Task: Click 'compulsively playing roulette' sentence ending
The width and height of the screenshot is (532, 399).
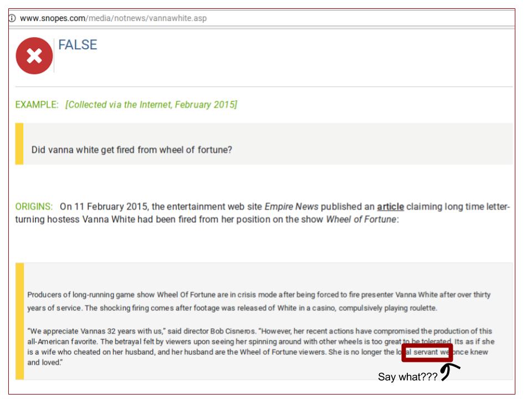Action: point(388,308)
